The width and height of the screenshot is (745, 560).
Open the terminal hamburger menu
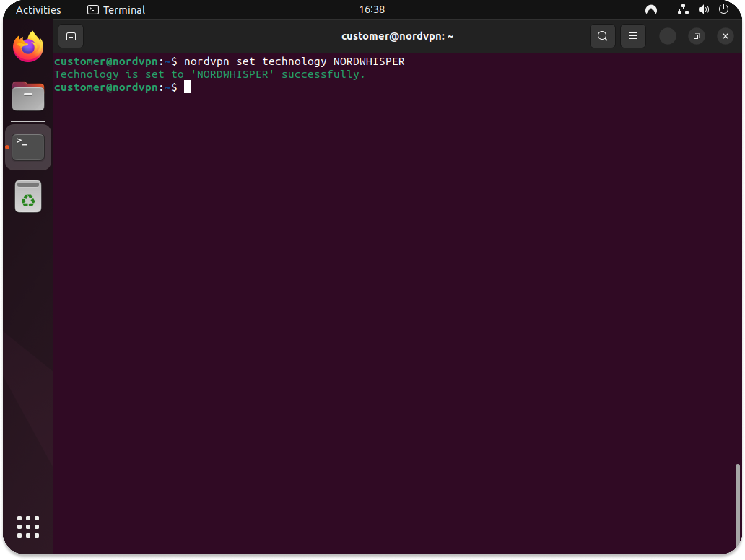pos(633,36)
